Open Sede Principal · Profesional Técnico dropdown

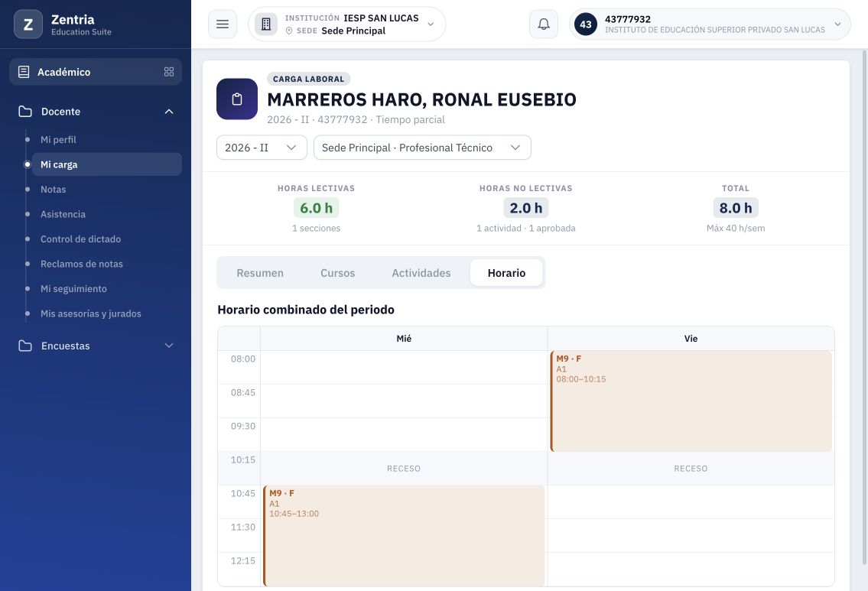pos(422,148)
